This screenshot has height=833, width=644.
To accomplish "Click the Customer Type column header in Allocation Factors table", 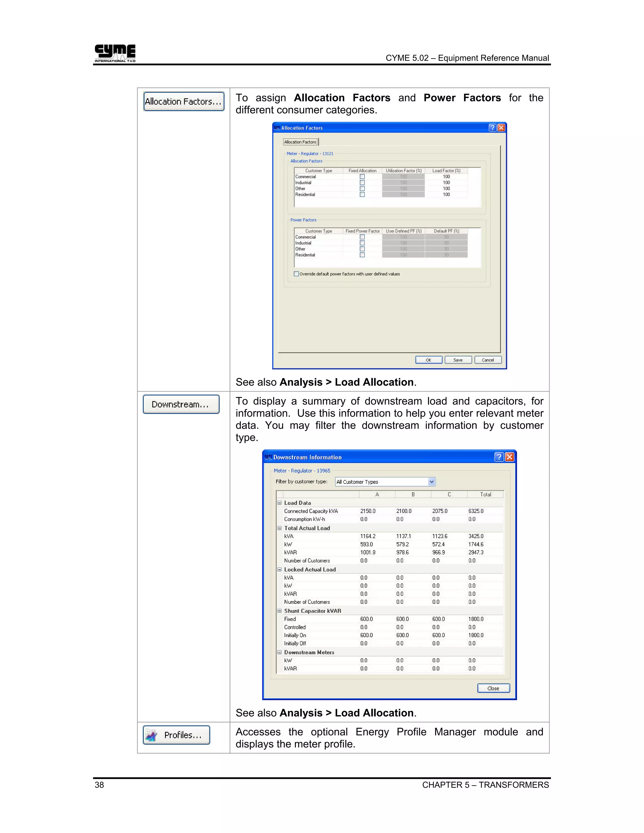I will pyautogui.click(x=319, y=170).
